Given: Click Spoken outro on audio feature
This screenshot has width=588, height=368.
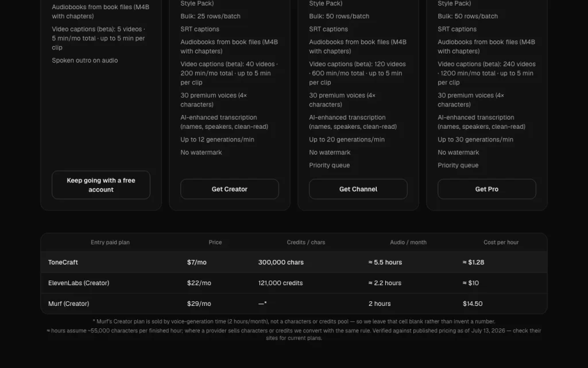Looking at the screenshot, I should pos(85,60).
